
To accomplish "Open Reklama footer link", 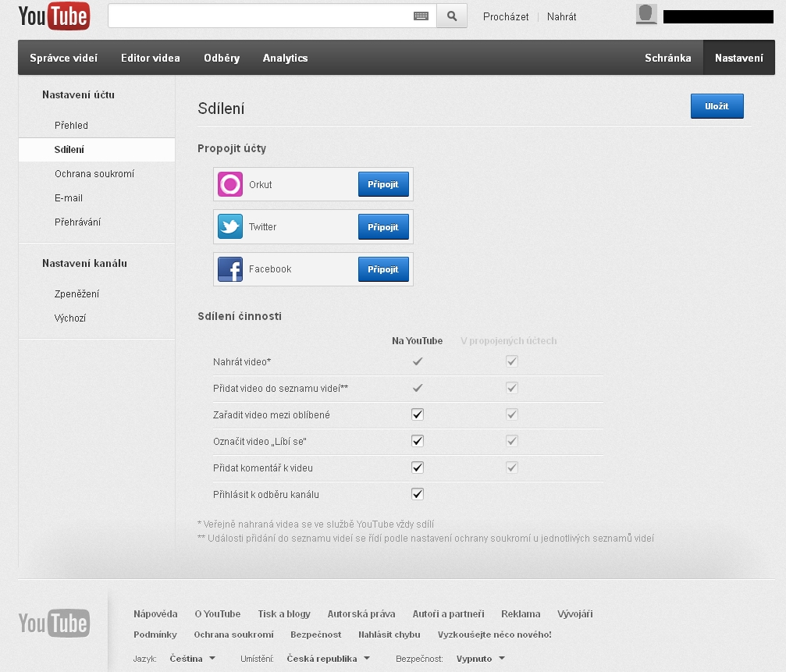I will tap(521, 614).
